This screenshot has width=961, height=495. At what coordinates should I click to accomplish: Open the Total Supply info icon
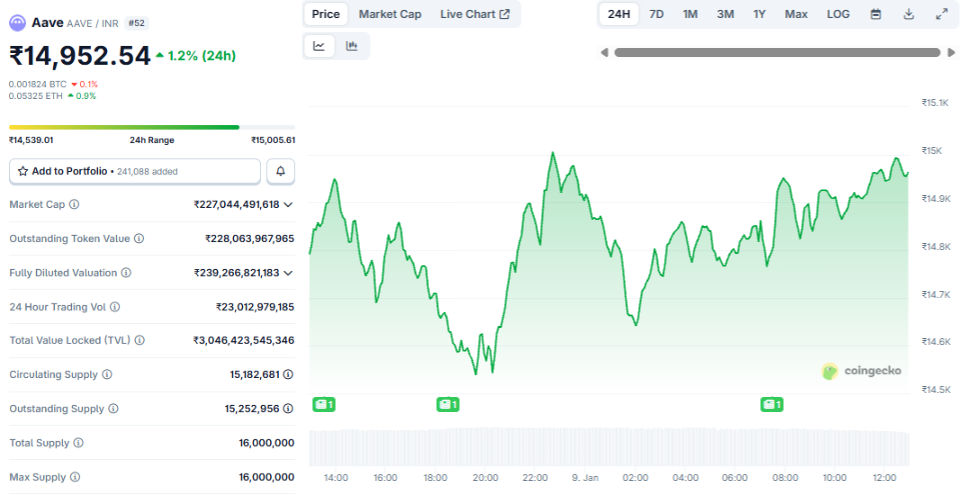tap(78, 442)
